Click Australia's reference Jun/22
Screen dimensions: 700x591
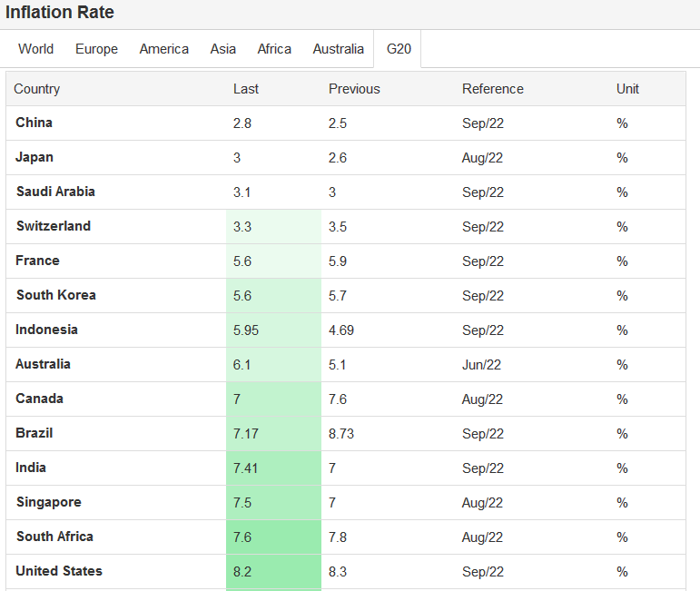coord(481,365)
